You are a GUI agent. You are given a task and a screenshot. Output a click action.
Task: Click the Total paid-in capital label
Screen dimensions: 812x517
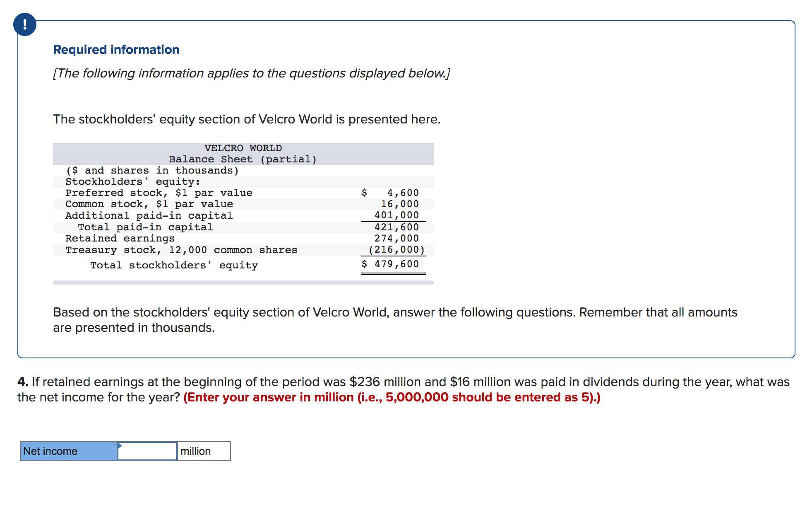coord(145,227)
